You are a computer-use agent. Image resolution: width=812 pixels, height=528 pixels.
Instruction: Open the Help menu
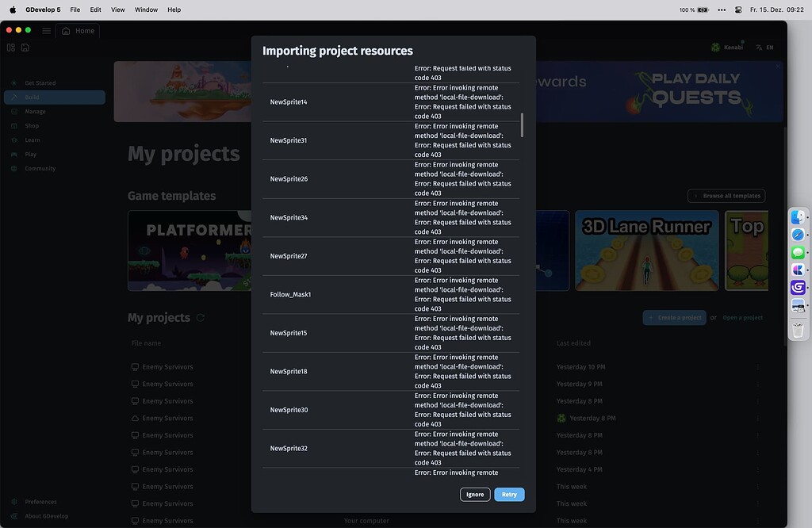pyautogui.click(x=174, y=10)
